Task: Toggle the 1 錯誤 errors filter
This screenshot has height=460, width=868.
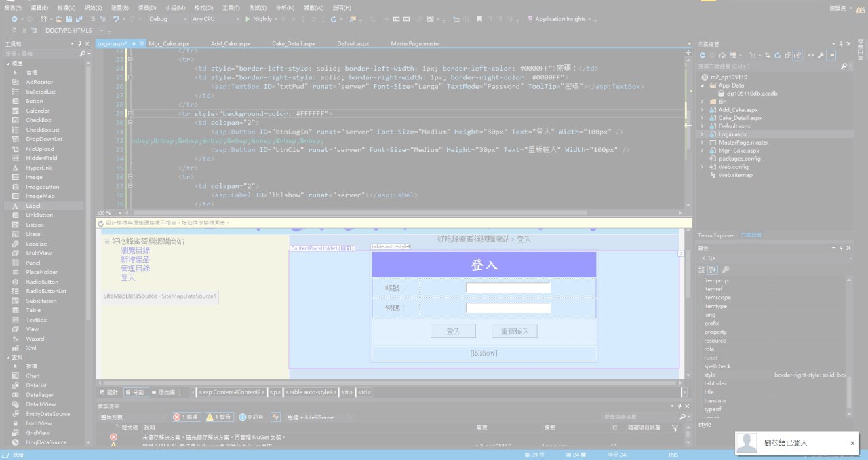Action: (x=186, y=417)
